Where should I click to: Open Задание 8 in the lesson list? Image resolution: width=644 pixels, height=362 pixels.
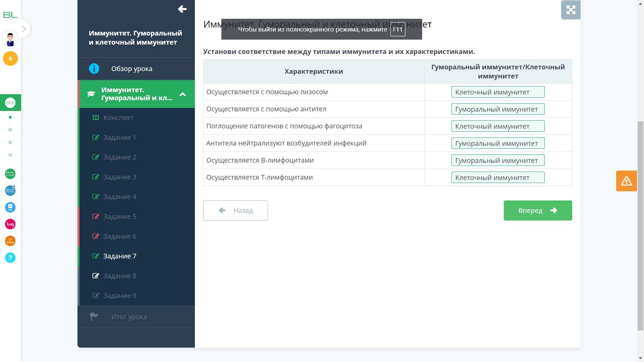pyautogui.click(x=119, y=276)
